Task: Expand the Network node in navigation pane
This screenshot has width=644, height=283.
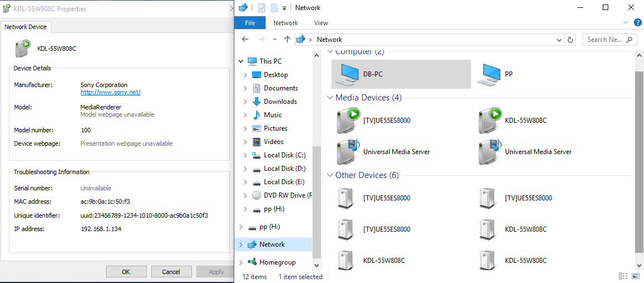Action: (x=241, y=244)
